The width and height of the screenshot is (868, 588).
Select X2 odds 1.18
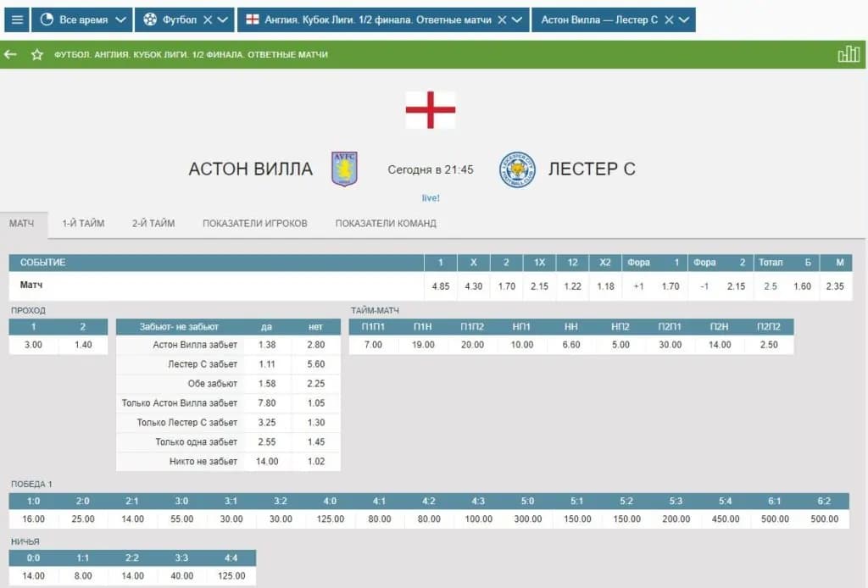coord(605,286)
